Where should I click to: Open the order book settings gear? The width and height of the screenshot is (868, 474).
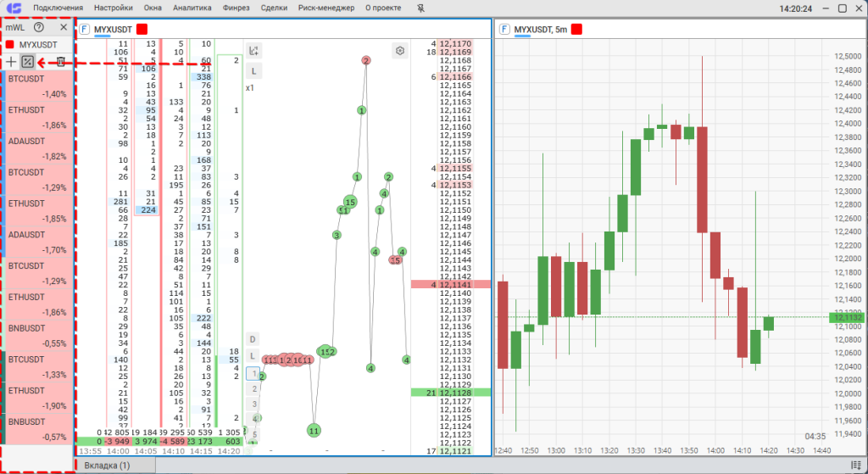pyautogui.click(x=400, y=51)
